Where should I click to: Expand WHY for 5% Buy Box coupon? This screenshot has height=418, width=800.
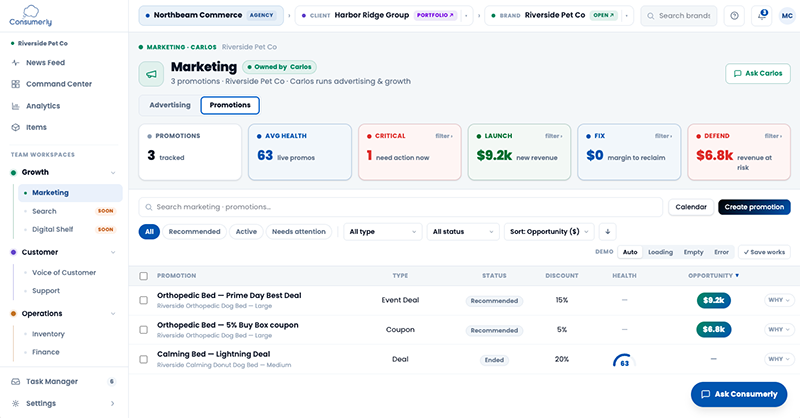click(779, 330)
